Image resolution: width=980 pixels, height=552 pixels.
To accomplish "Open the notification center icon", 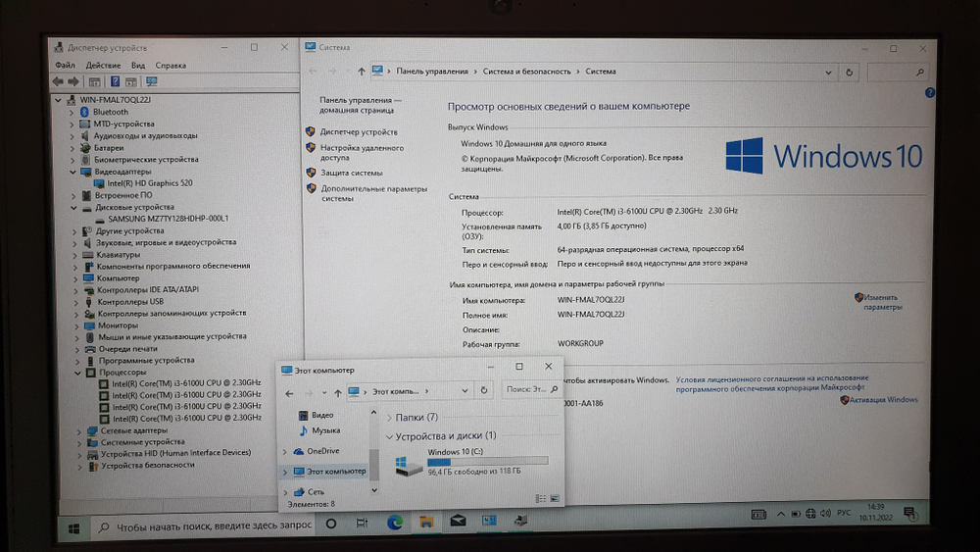I will (910, 514).
